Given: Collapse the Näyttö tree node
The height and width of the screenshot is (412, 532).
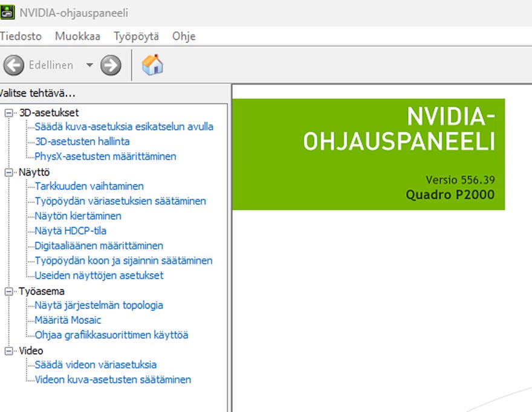Looking at the screenshot, I should (x=9, y=173).
